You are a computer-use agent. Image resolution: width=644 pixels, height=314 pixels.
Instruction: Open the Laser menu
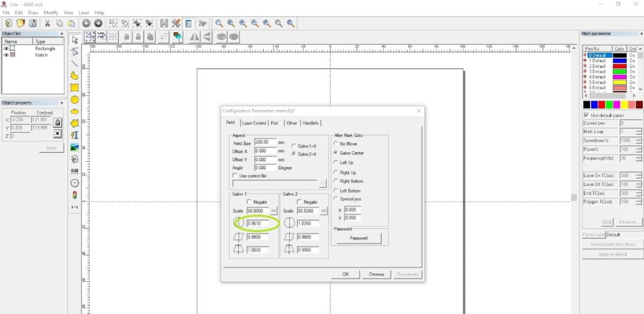coord(84,13)
